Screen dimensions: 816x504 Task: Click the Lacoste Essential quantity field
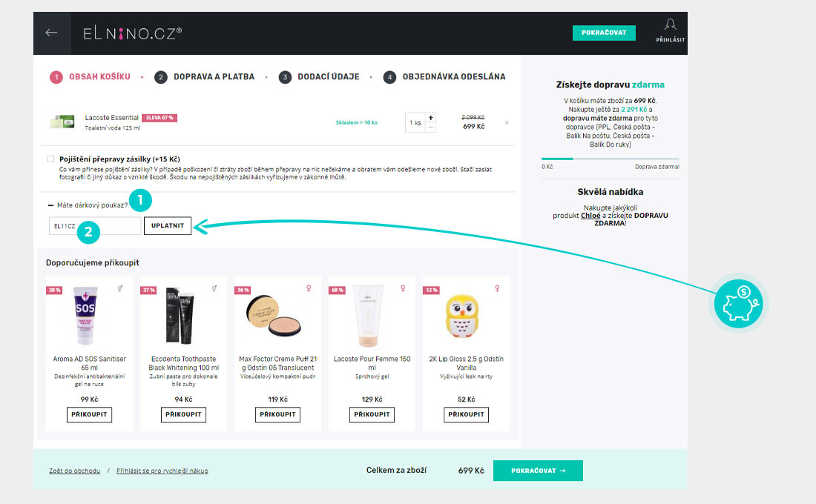pyautogui.click(x=415, y=123)
